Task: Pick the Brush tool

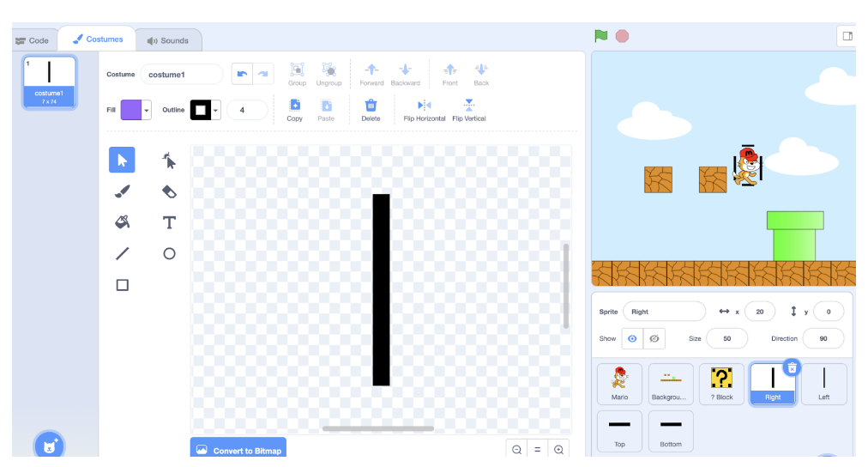Action: tap(122, 191)
